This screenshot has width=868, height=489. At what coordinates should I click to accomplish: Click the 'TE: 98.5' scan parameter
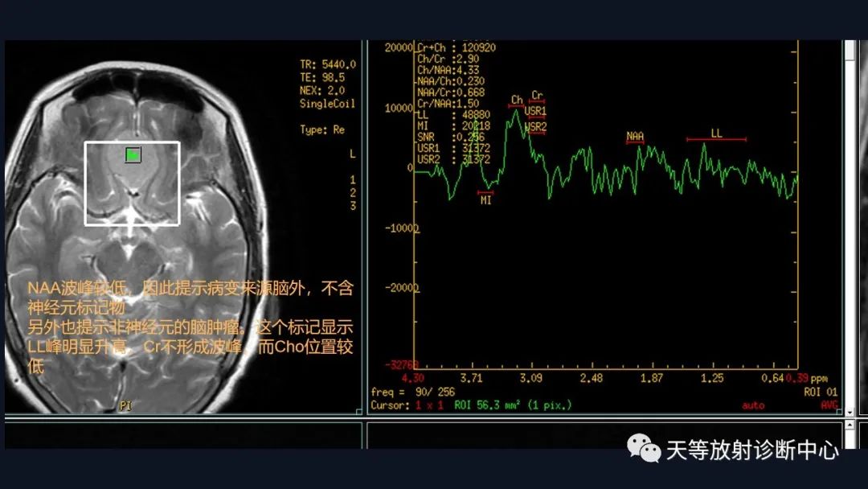(x=322, y=77)
